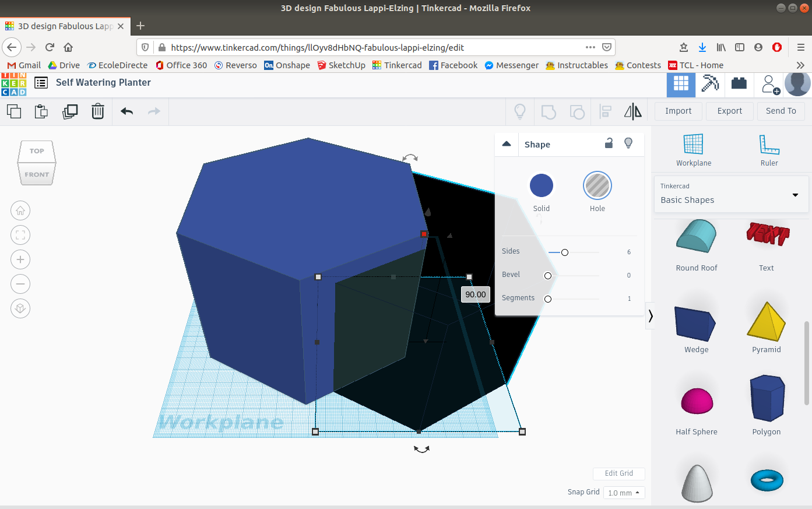Viewport: 812px width, 509px height.
Task: Open the Bricks mode
Action: point(739,84)
